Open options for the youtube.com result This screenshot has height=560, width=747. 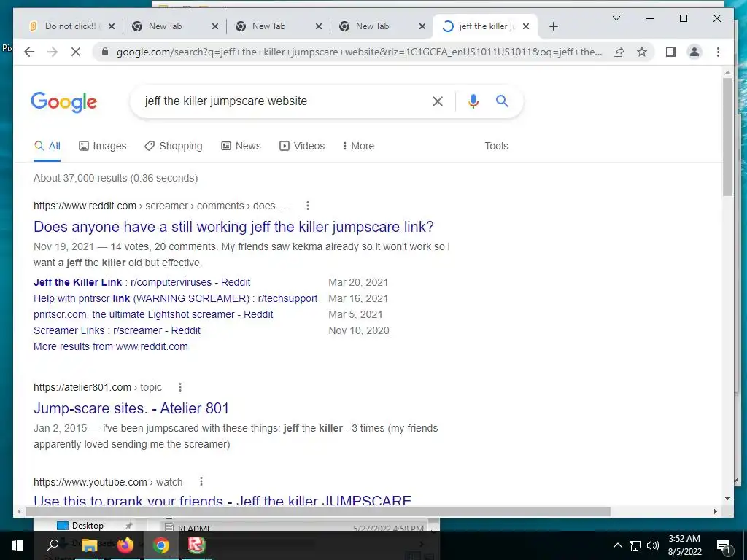[201, 481]
